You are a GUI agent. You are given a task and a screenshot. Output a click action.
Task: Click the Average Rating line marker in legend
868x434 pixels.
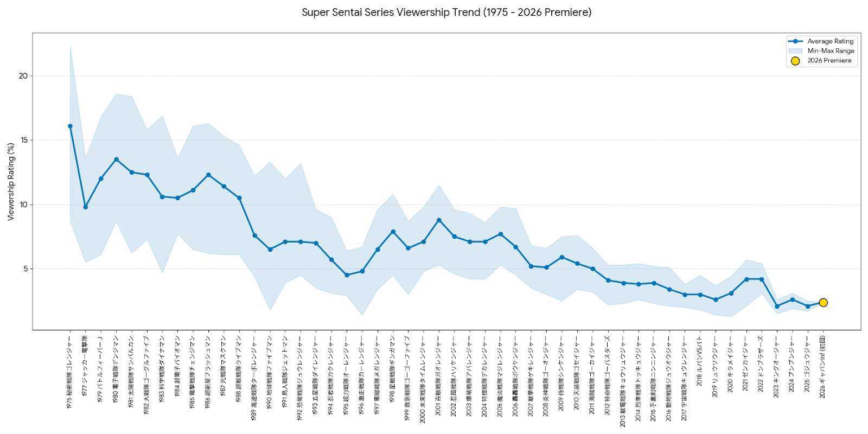795,41
